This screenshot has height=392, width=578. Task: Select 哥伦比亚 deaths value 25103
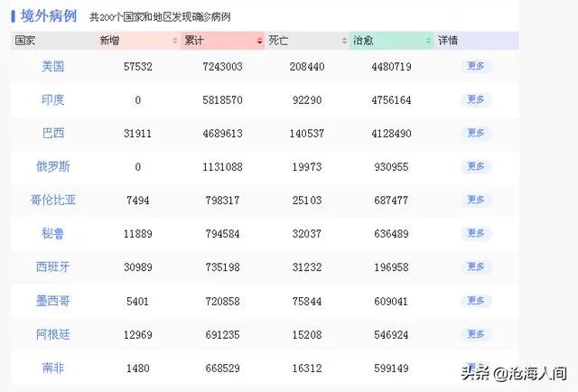tap(307, 201)
